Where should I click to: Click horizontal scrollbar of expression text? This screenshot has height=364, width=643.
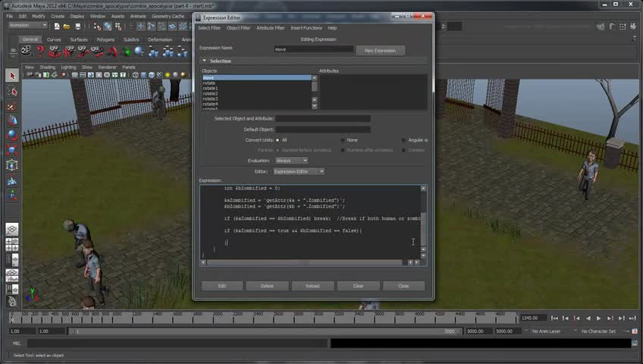click(306, 262)
